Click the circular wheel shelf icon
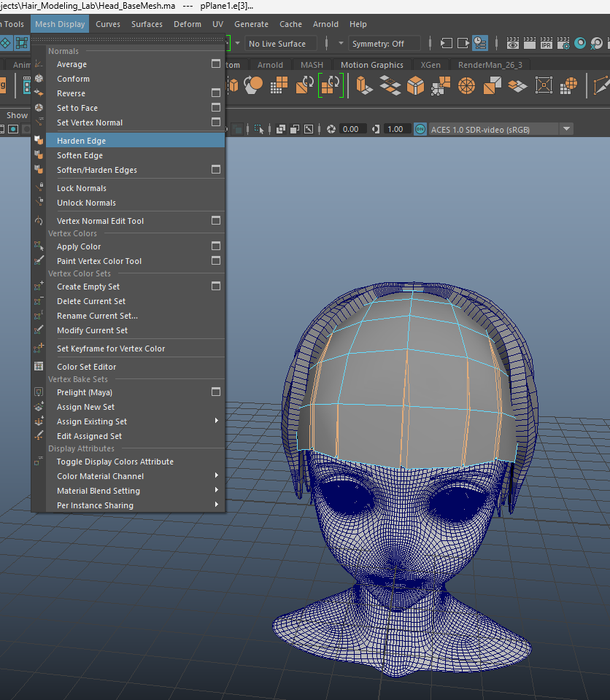Screen dimensions: 610x700 (x=466, y=85)
